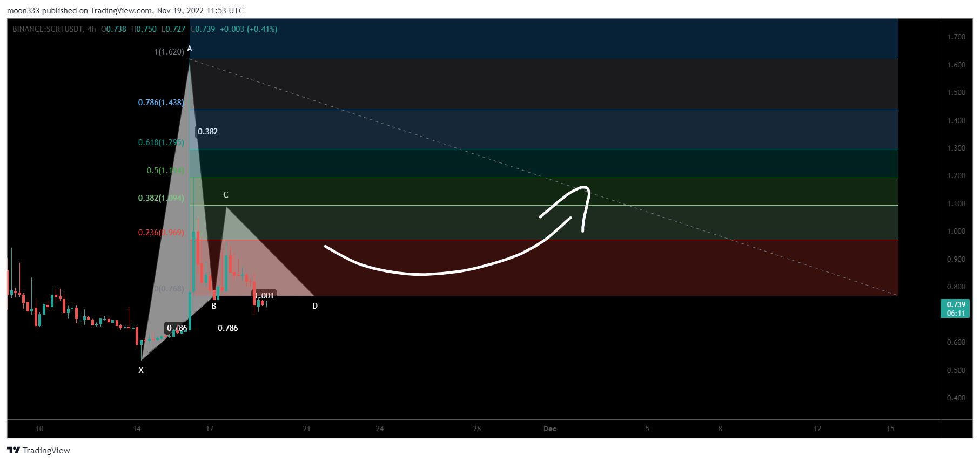
Task: Click the change value +0.003 (+0.41%)
Action: tap(249, 29)
